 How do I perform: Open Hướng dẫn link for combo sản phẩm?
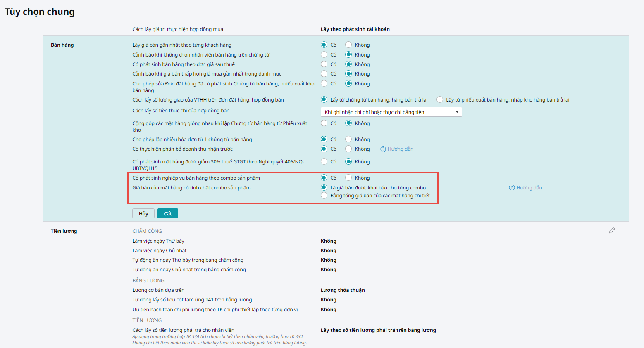click(529, 188)
